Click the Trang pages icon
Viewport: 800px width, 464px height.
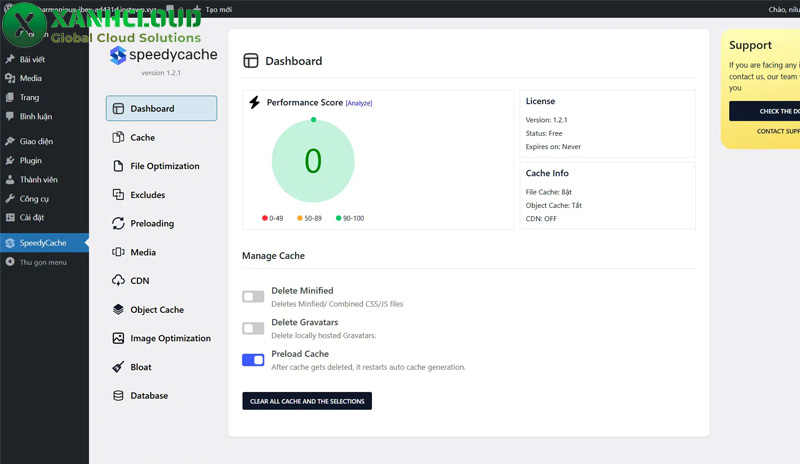click(10, 97)
